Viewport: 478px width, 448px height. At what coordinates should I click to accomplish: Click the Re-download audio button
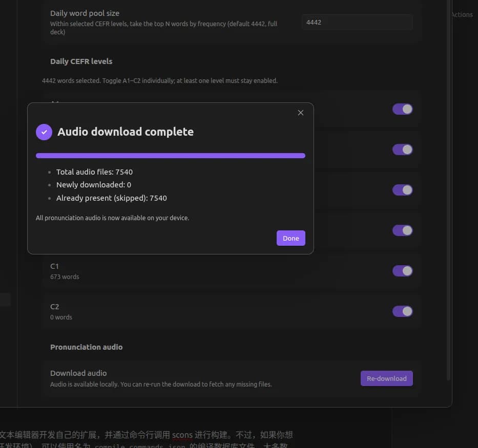[386, 378]
